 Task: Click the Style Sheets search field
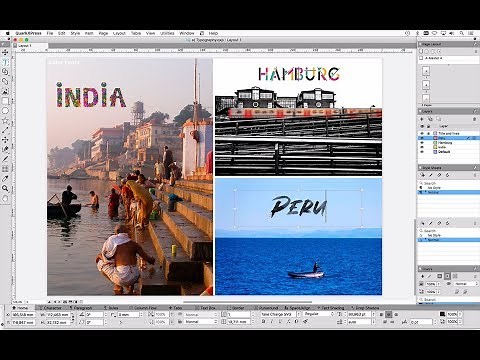click(x=448, y=183)
